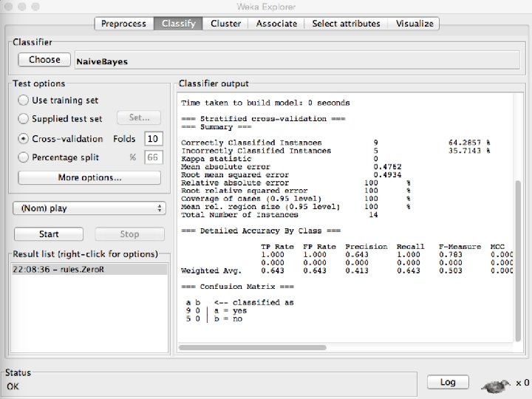Select the Cross-validation radio button
Screen dimensions: 532x399
point(23,139)
